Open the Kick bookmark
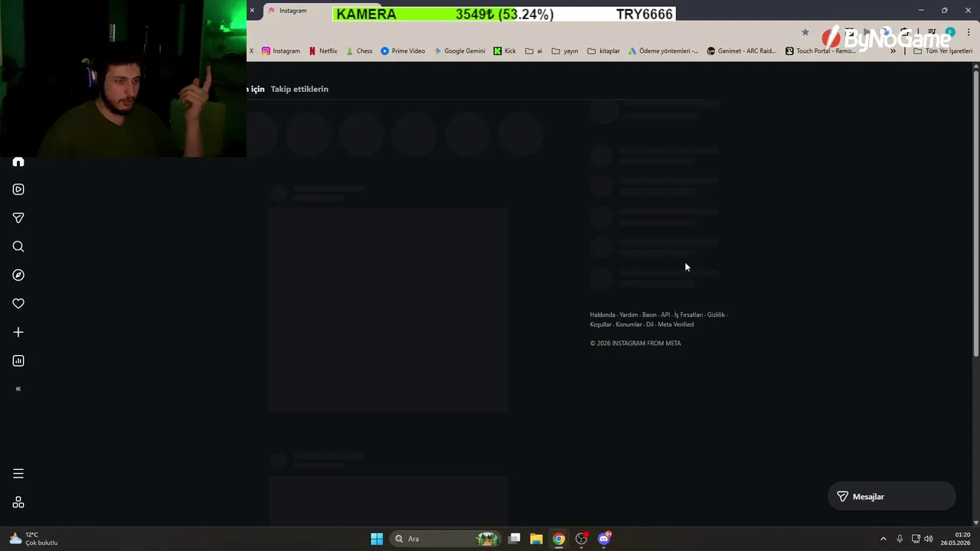The height and width of the screenshot is (551, 980). coord(505,51)
